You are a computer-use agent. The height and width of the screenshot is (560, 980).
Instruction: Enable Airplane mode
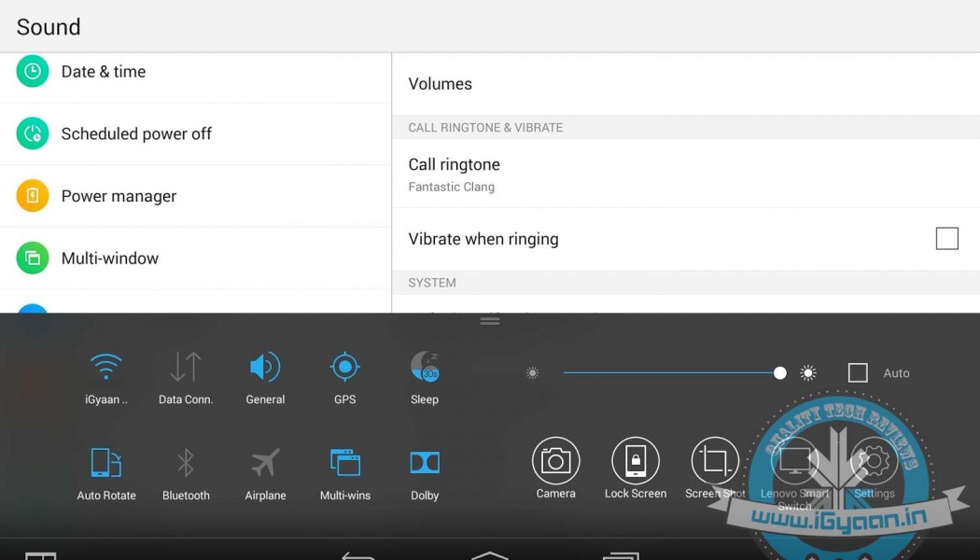pos(265,463)
